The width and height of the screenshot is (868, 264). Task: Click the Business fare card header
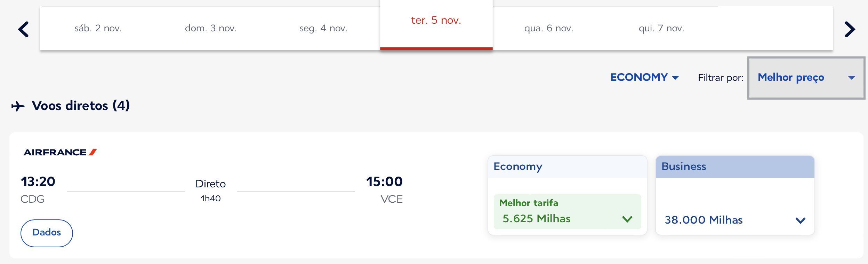tap(735, 167)
